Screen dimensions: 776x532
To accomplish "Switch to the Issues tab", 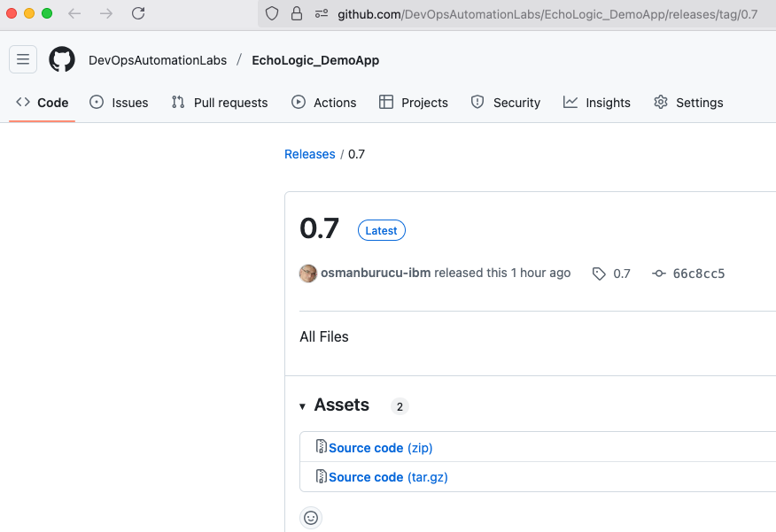I will (x=119, y=103).
